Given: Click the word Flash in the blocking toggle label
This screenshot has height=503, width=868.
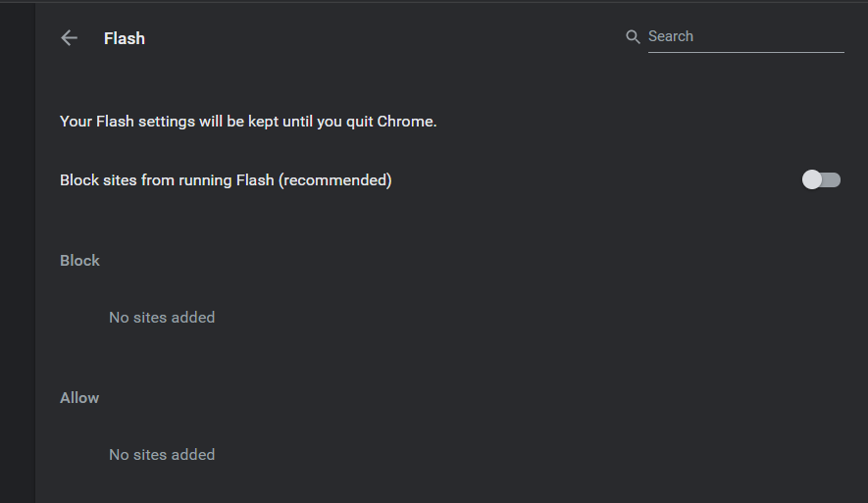Looking at the screenshot, I should [x=255, y=180].
